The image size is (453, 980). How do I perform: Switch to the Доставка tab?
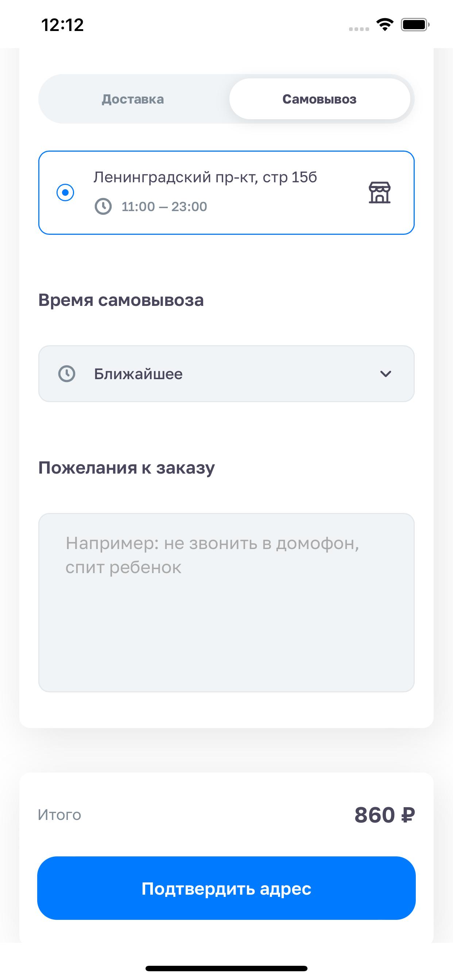coord(133,99)
